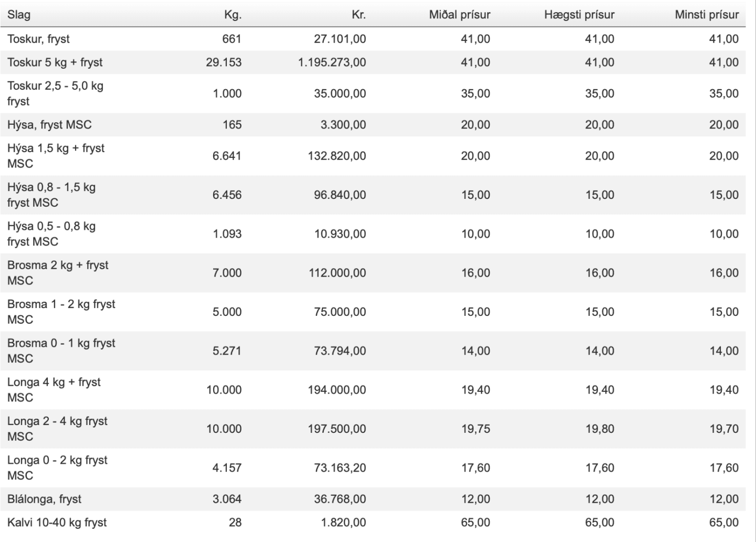Viewport: 756px width, 542px height.
Task: Click the 29.153 Kg. value cell
Action: (224, 62)
